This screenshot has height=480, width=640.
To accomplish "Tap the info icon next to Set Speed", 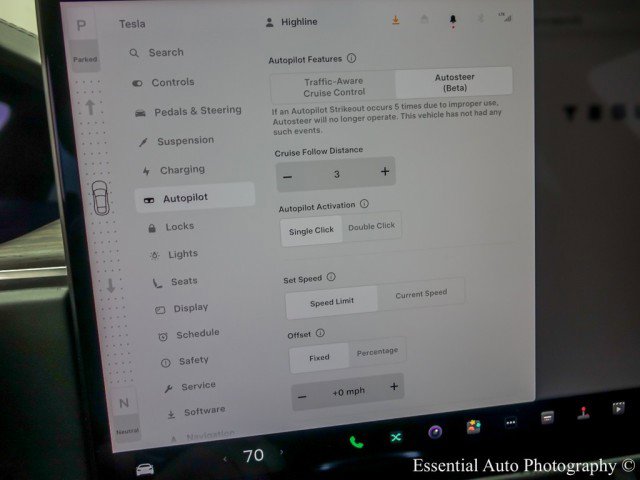I will pyautogui.click(x=331, y=277).
